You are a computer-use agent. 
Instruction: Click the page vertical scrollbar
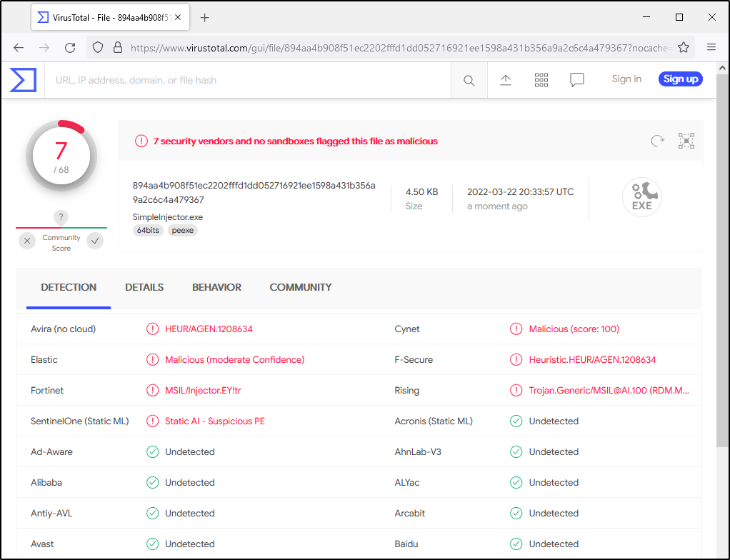(722, 286)
